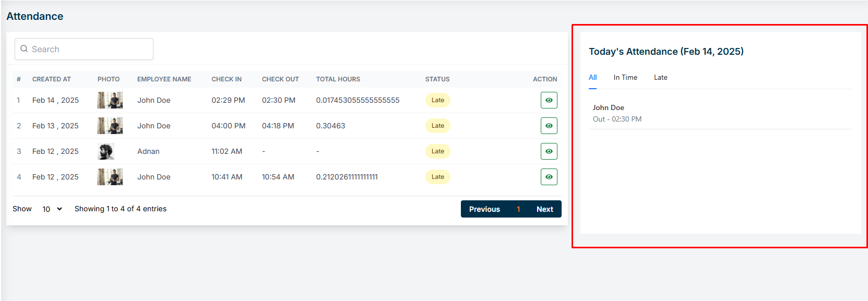Go to the Previous page
The height and width of the screenshot is (301, 868).
pyautogui.click(x=484, y=209)
